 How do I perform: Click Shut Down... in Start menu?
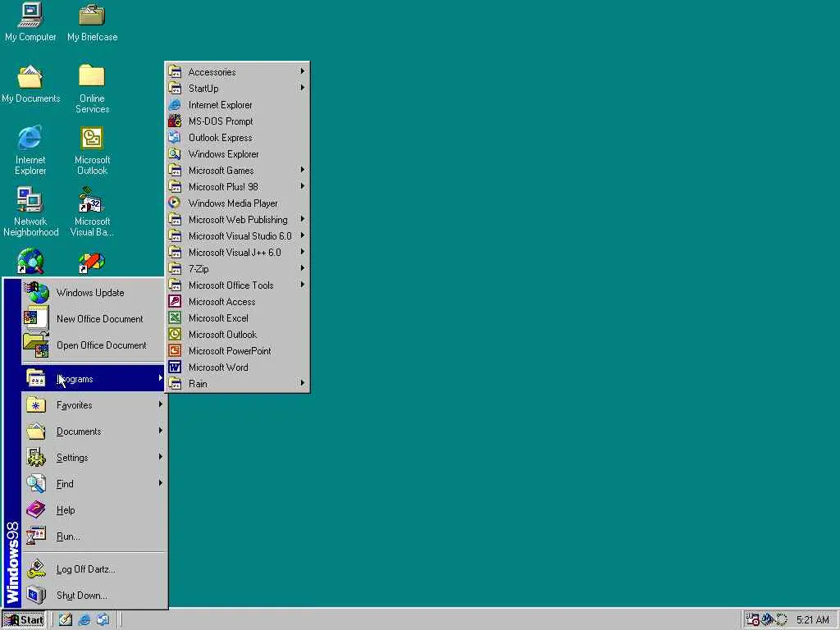coord(94,596)
